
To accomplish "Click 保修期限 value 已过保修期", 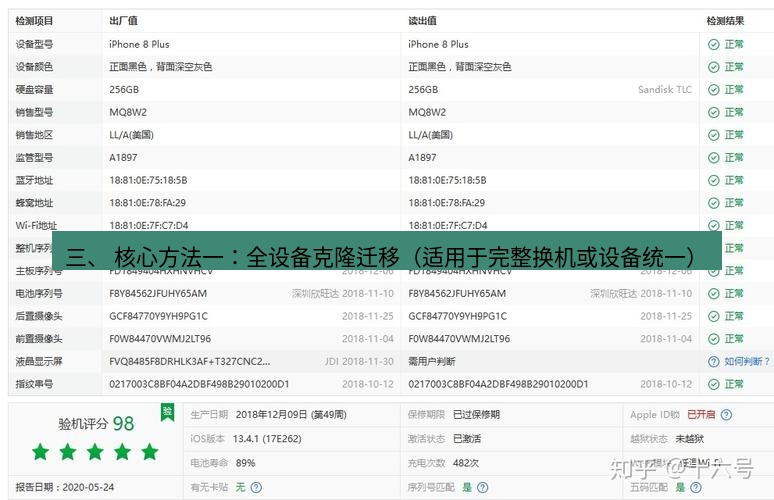I will click(x=476, y=415).
